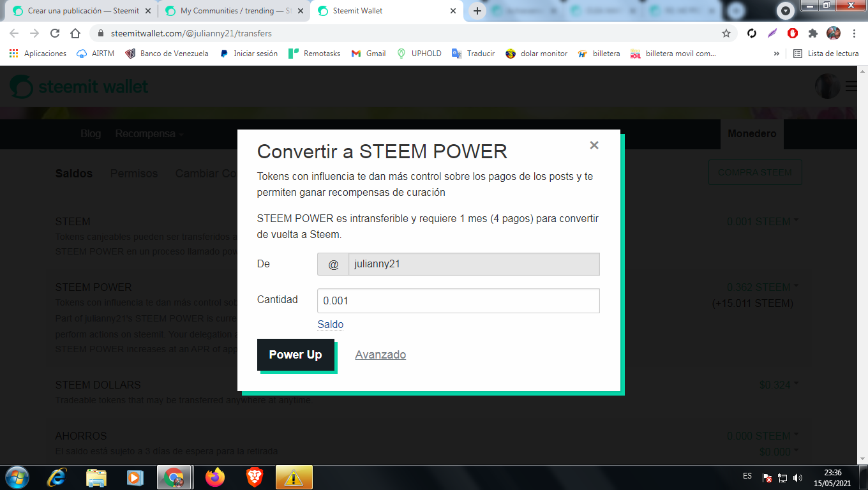Screen dimensions: 868x490
Task: Focus the Cantidad amount field
Action: (458, 301)
